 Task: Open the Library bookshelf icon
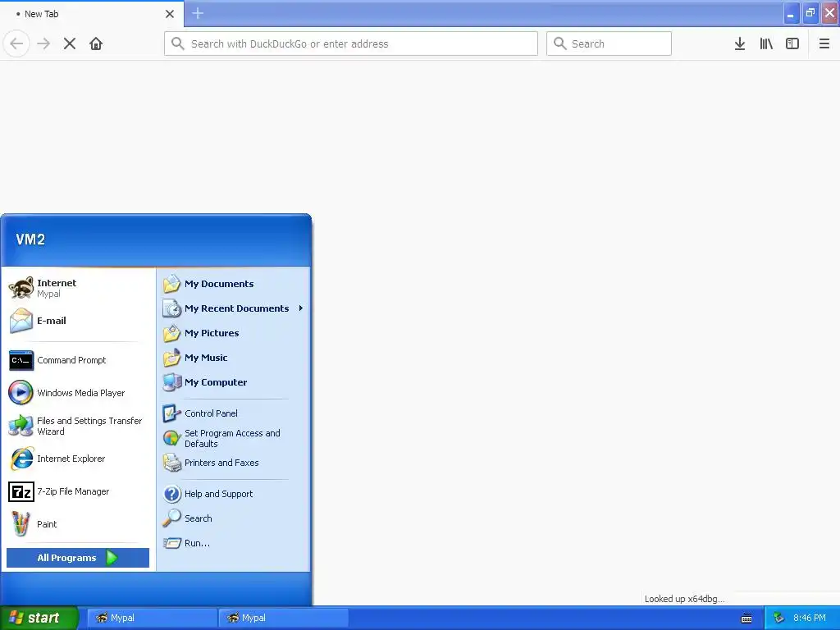(x=766, y=43)
